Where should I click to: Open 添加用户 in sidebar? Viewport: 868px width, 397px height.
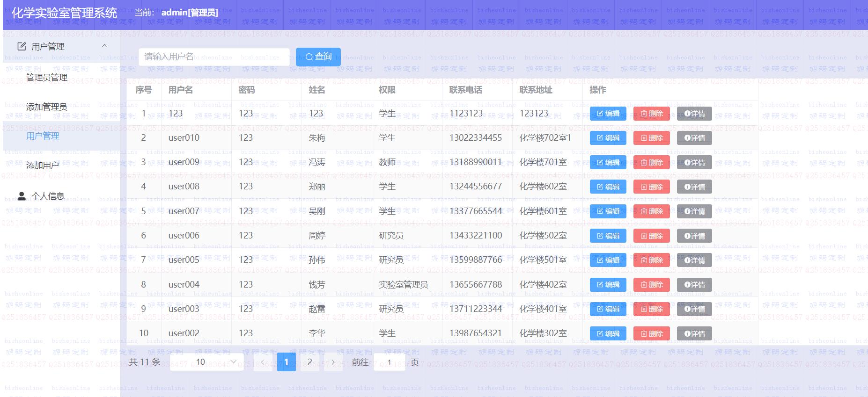pyautogui.click(x=42, y=165)
